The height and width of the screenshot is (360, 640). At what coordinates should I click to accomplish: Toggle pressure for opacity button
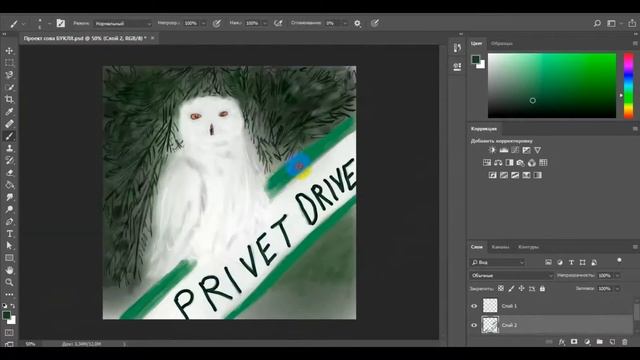tap(217, 24)
